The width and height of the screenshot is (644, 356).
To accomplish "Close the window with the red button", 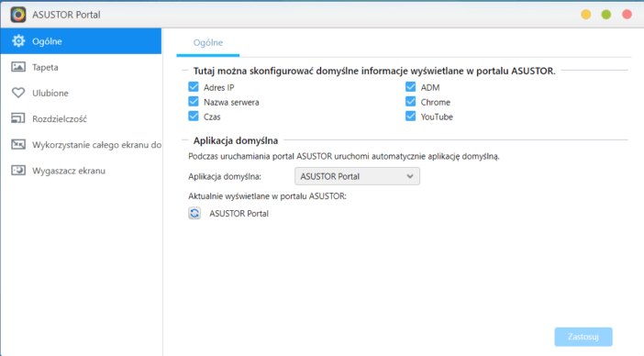I will (627, 15).
